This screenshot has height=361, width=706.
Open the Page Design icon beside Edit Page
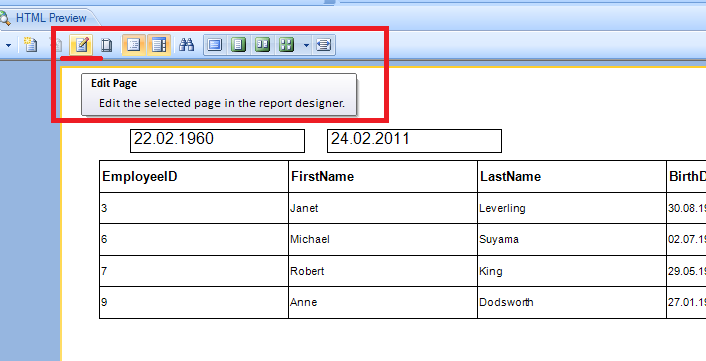(107, 45)
